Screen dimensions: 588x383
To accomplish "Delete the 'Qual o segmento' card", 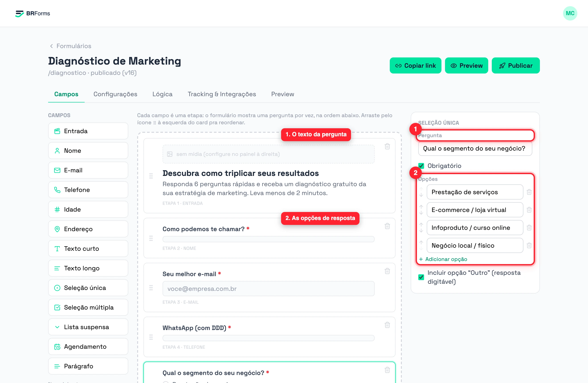I will [387, 370].
